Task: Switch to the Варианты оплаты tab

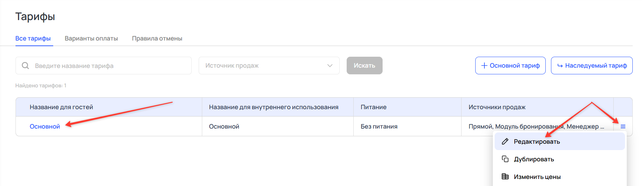Action: click(x=91, y=38)
